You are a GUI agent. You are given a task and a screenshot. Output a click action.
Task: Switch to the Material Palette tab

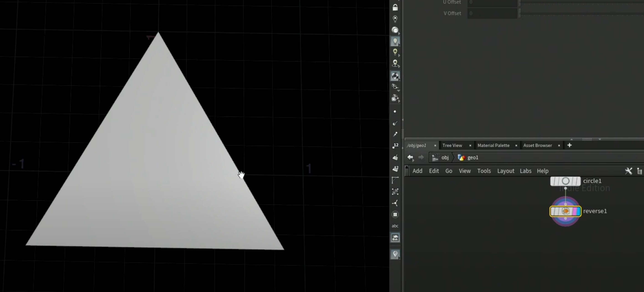(x=493, y=145)
